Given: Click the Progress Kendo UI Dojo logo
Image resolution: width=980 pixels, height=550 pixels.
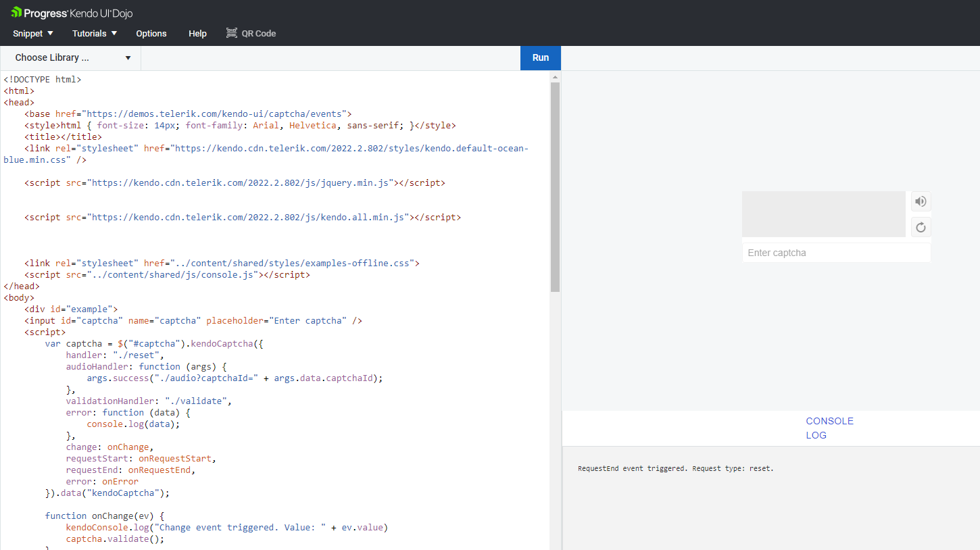Looking at the screenshot, I should tap(72, 12).
